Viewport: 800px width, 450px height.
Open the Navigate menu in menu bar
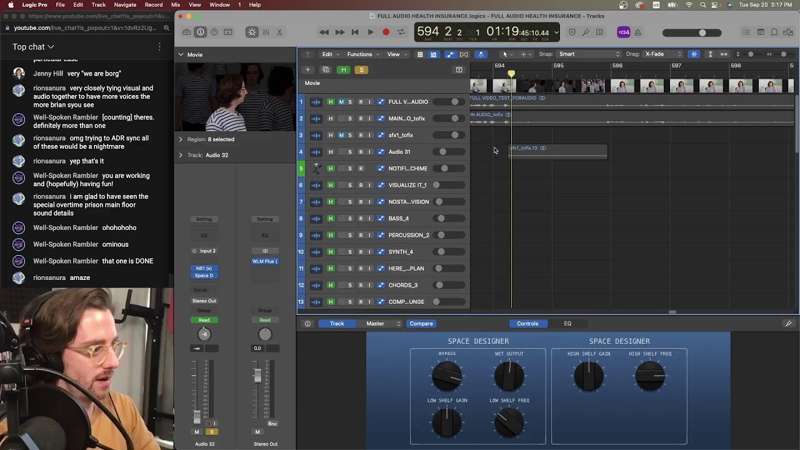tap(125, 5)
